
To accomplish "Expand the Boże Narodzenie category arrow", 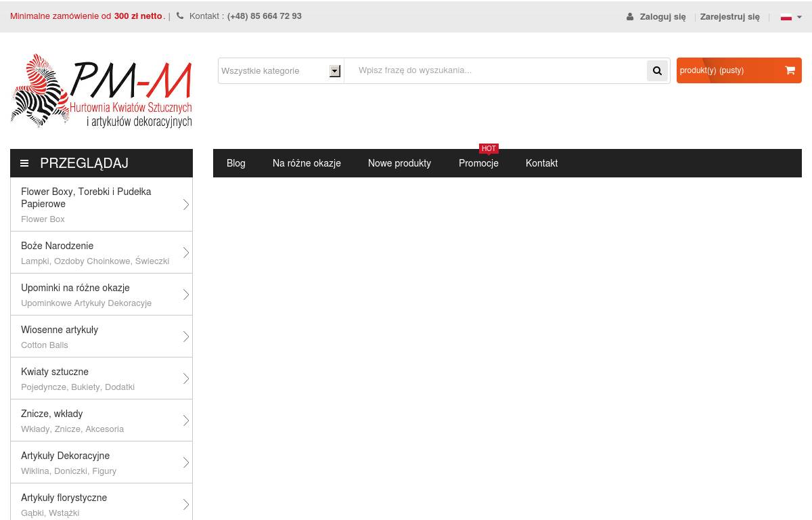I will 185,253.
